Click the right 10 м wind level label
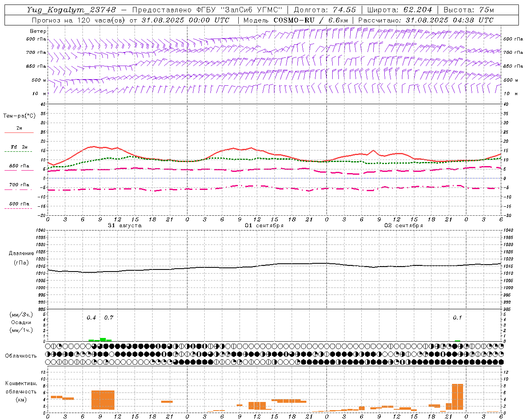Image resolution: width=525 pixels, height=420 pixels. [510, 94]
